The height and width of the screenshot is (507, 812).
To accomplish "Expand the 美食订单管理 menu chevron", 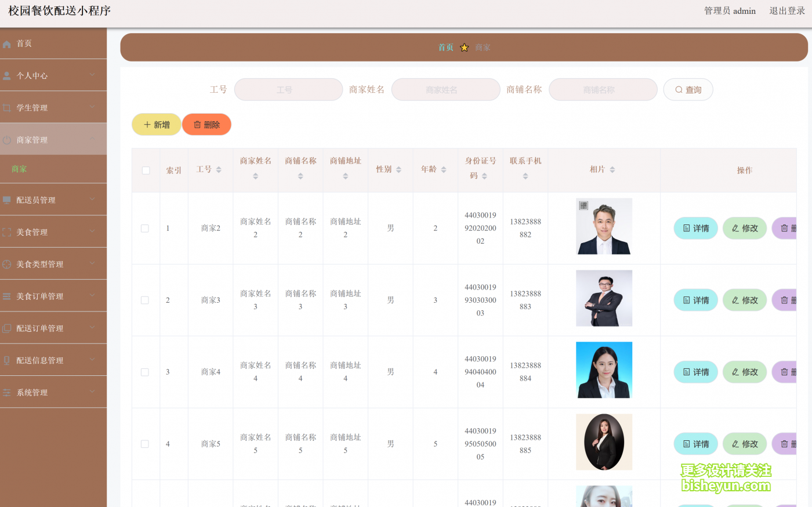I will (x=92, y=295).
